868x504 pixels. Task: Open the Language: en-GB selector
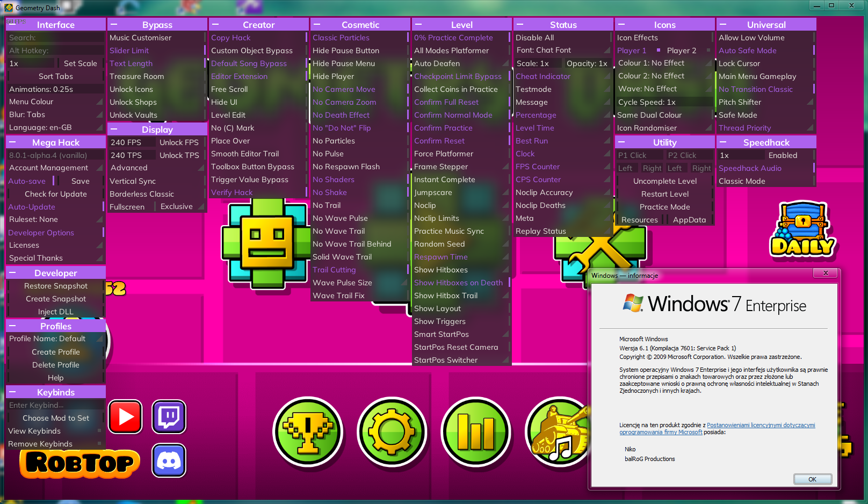click(x=55, y=127)
